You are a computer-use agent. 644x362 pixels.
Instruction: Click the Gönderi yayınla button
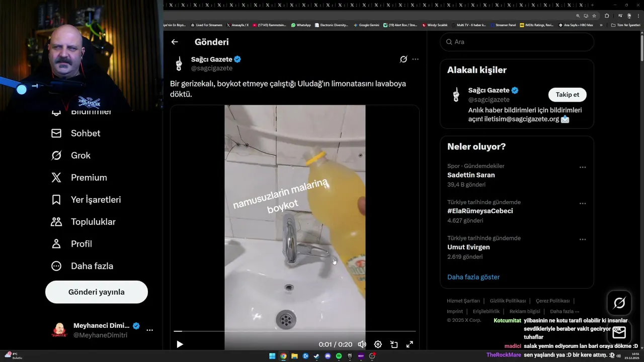pos(97,292)
